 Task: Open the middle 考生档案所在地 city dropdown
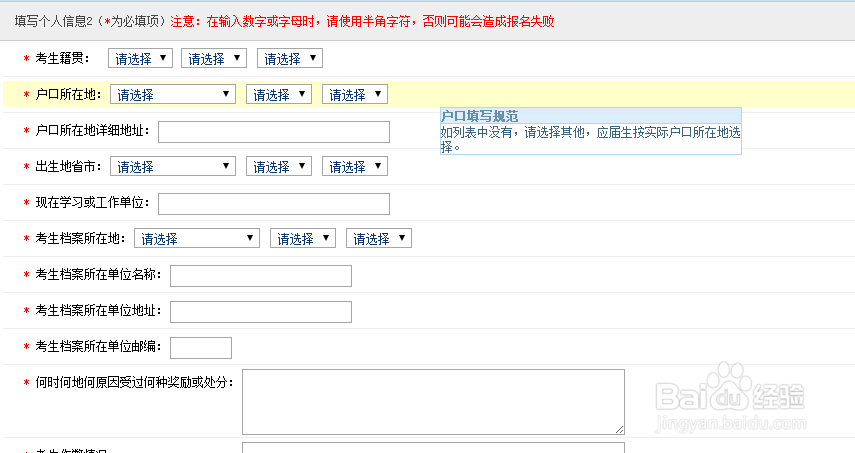pos(303,238)
